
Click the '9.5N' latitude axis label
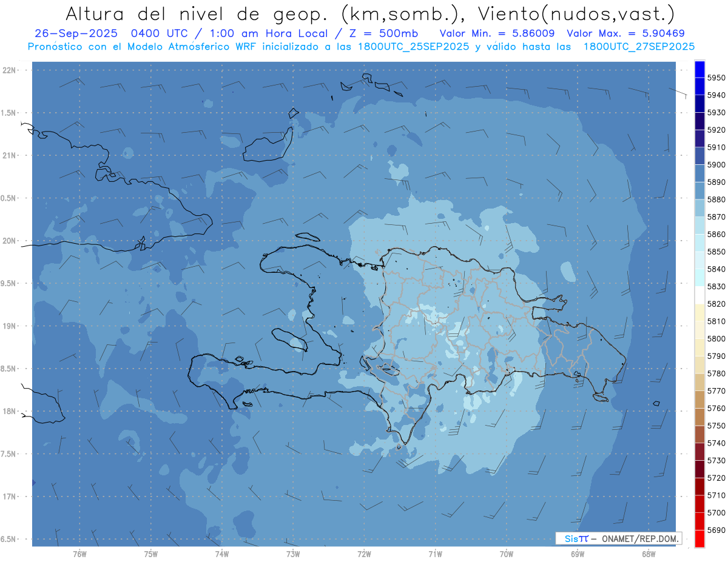8,283
